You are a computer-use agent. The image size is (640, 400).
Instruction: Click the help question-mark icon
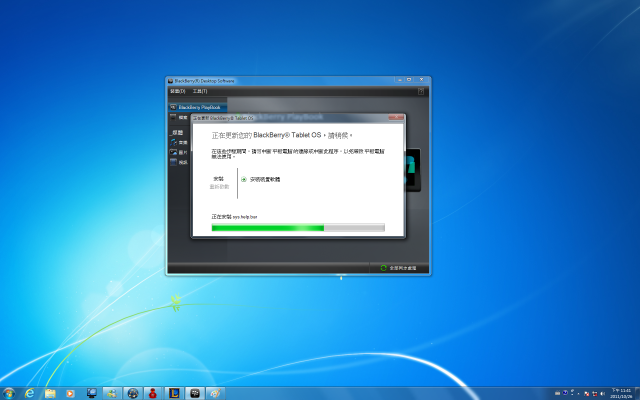tap(421, 91)
